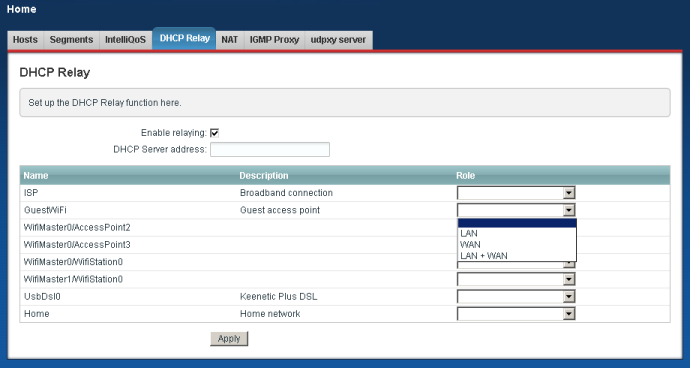Screen dimensions: 690x368
Task: Select the blank role option in list
Action: tap(517, 223)
